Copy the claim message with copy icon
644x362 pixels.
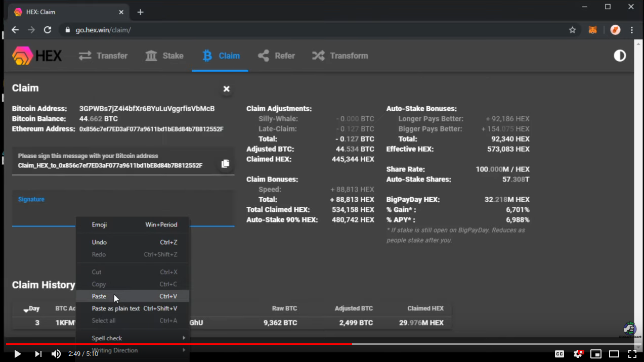[225, 163]
